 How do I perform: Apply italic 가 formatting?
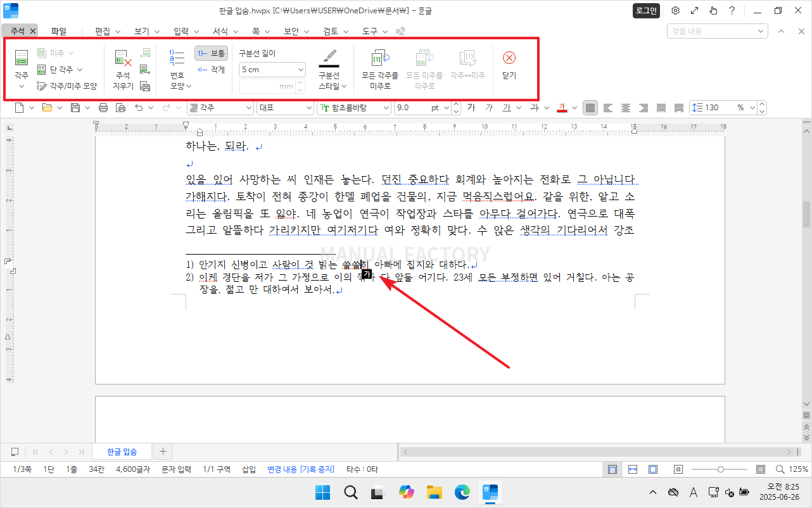click(x=488, y=108)
